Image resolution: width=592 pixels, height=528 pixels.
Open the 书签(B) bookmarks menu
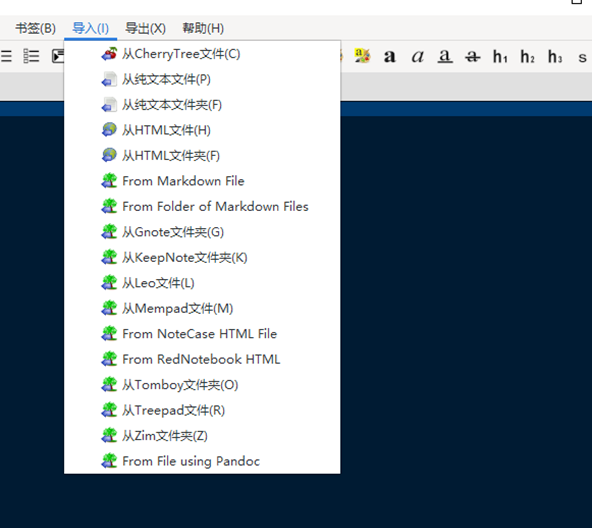(x=35, y=28)
